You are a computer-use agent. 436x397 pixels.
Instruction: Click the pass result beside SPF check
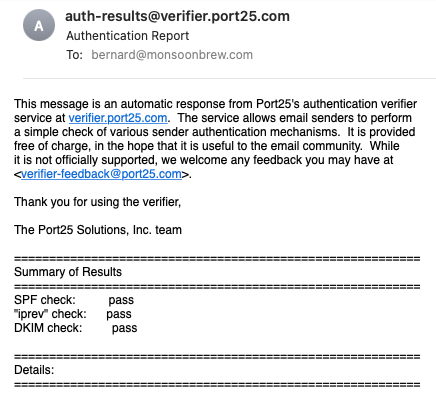coord(121,300)
